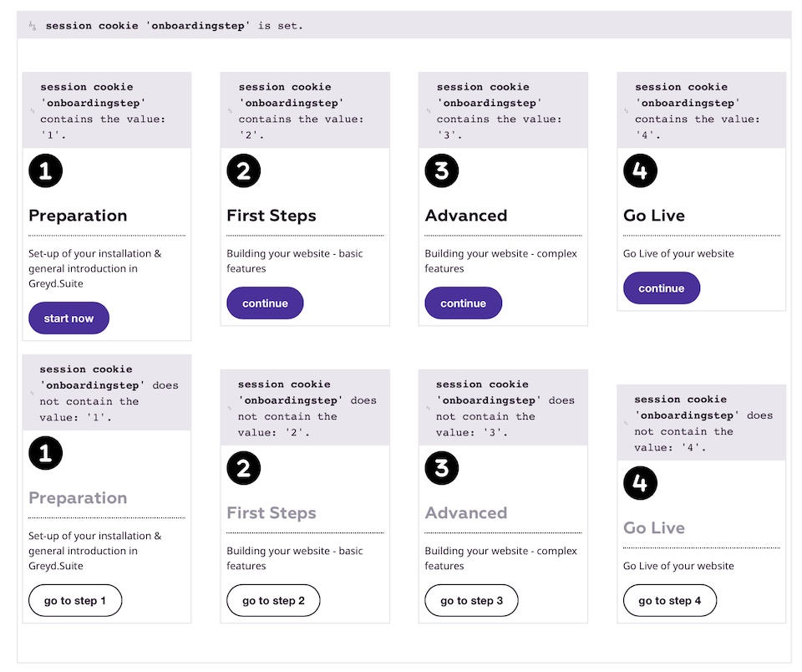Click the 'go to step 3' button
The height and width of the screenshot is (672, 802).
pos(471,600)
